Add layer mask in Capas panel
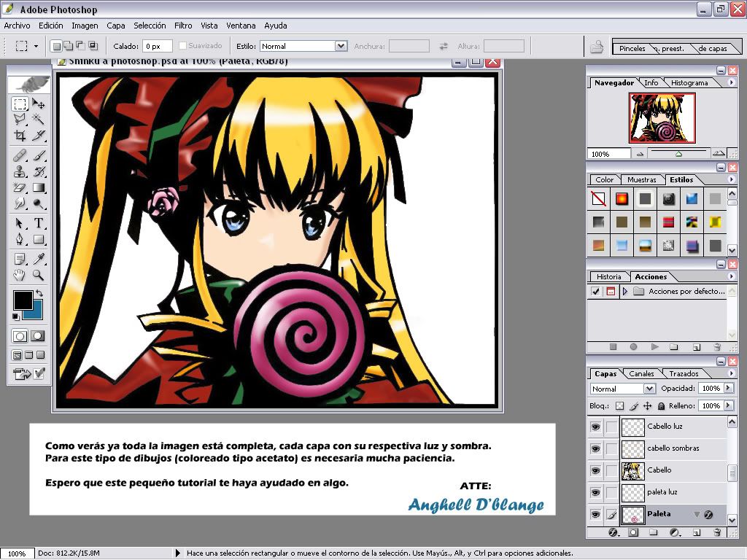747x560 pixels. (633, 532)
